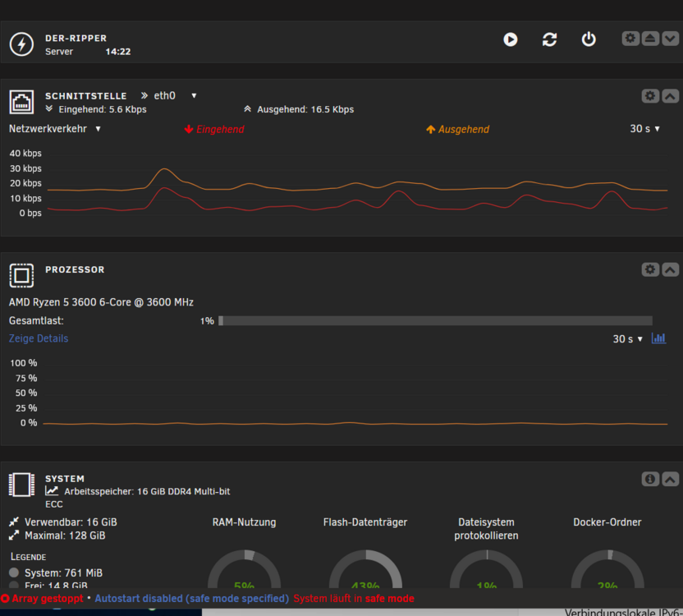Click the RAM-Nutzung gauge
The width and height of the screenshot is (683, 616).
pos(244,569)
